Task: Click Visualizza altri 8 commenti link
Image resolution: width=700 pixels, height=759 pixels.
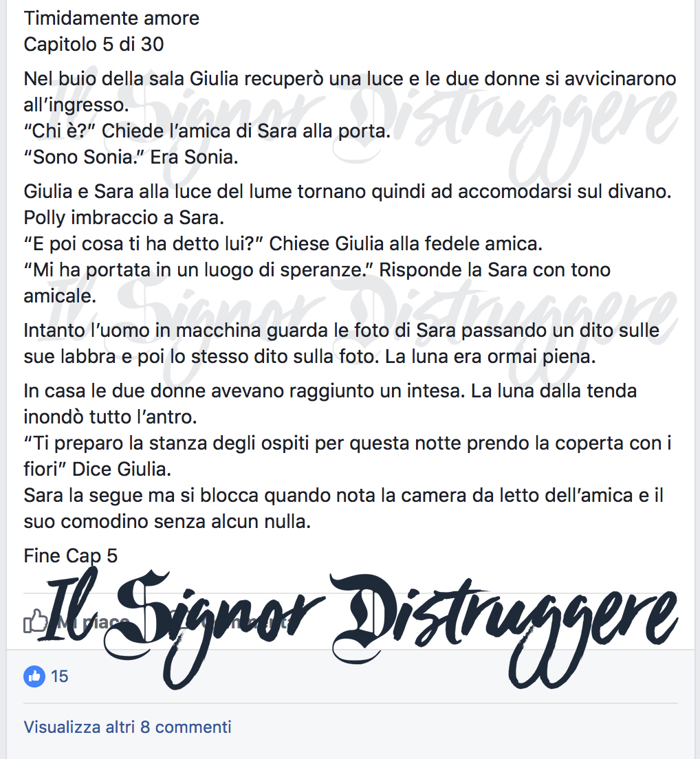Action: pos(127,727)
